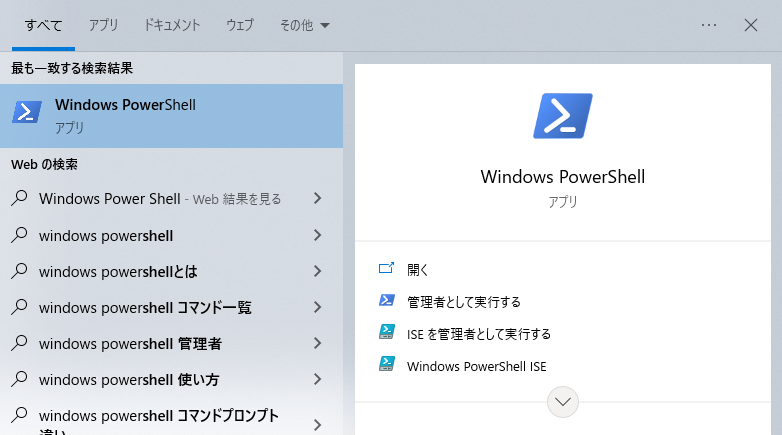Viewport: 782px width, 435px height.
Task: Switch to the すべて tab
Action: click(43, 25)
